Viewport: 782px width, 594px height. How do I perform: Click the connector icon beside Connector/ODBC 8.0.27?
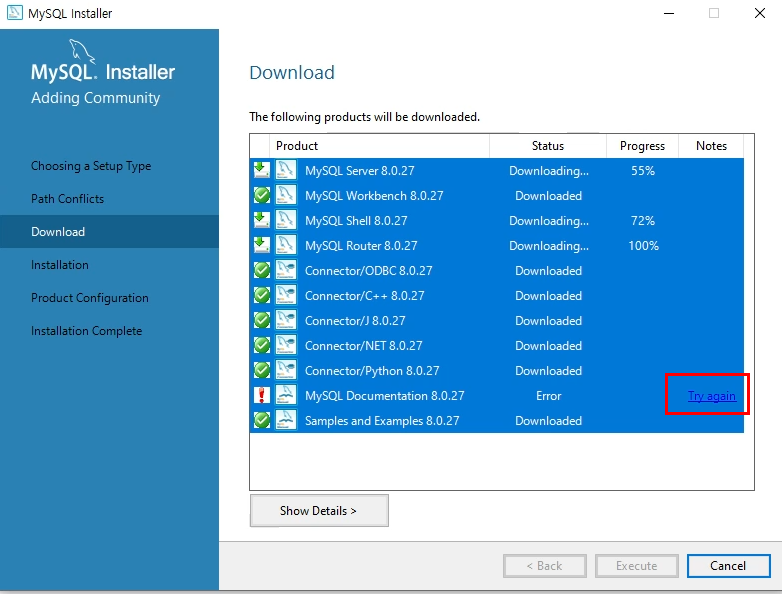point(286,270)
